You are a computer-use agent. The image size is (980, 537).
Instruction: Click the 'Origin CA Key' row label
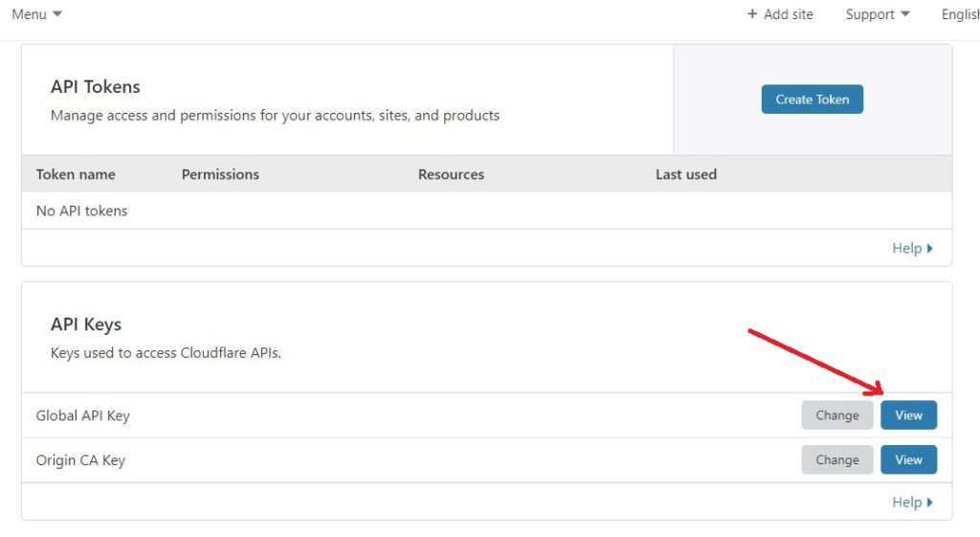(80, 460)
